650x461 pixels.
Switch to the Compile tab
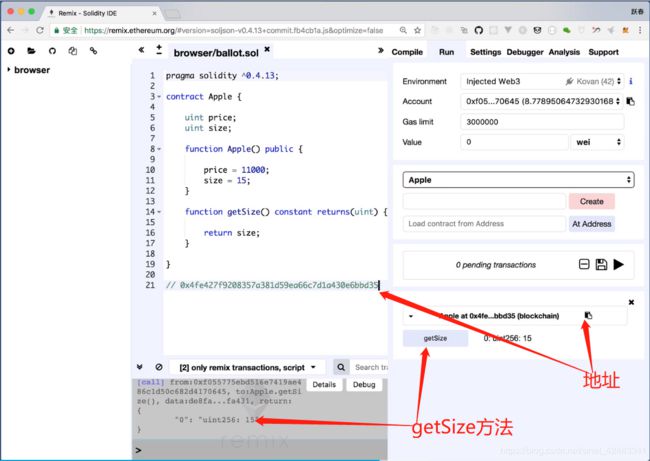pos(407,52)
